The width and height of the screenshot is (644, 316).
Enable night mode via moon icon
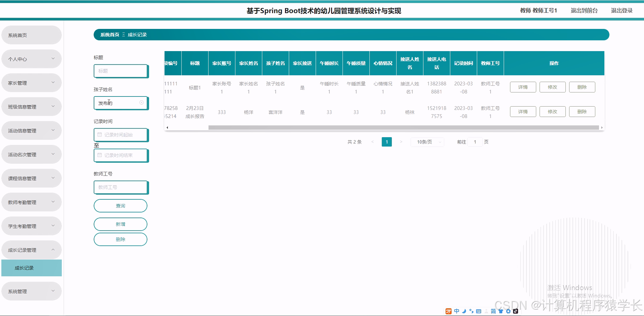coord(464,311)
